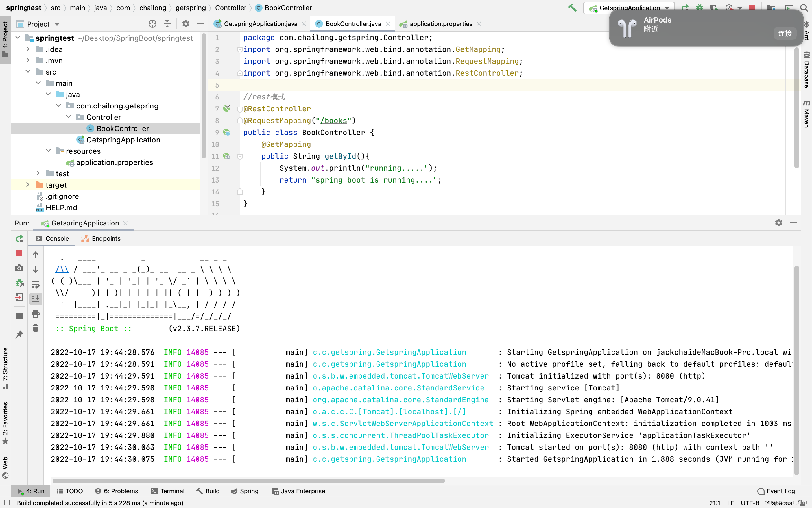Expand the .mvn folder
The image size is (812, 508).
(x=28, y=60)
